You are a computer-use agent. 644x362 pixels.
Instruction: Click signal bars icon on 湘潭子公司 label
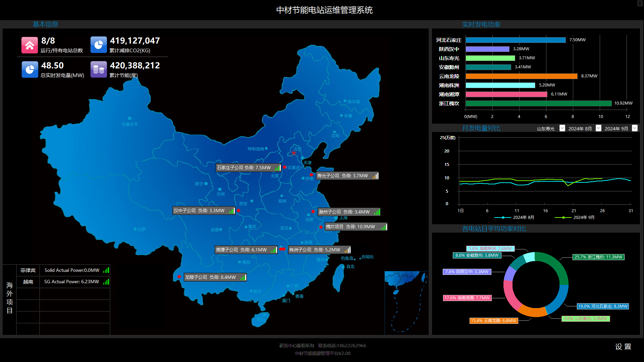[x=274, y=250]
